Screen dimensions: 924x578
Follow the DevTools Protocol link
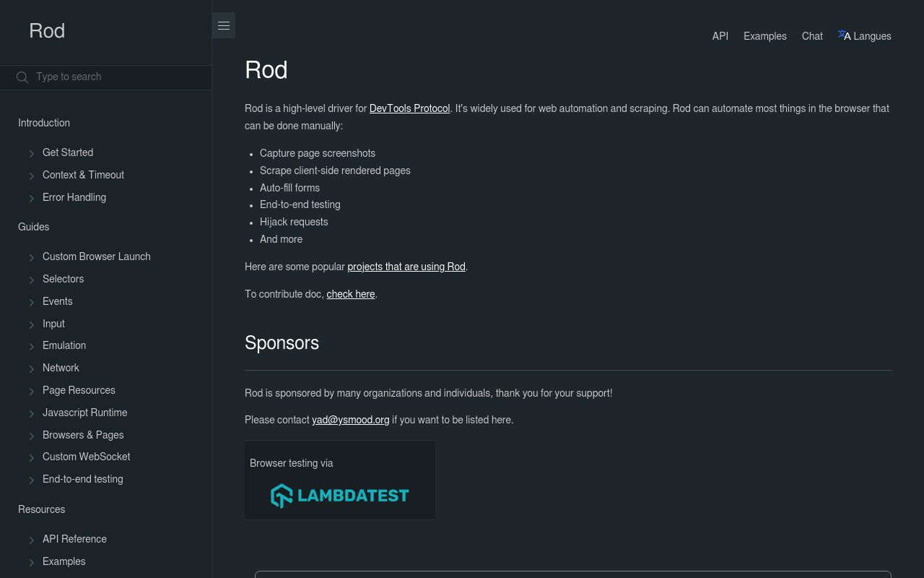coord(409,108)
